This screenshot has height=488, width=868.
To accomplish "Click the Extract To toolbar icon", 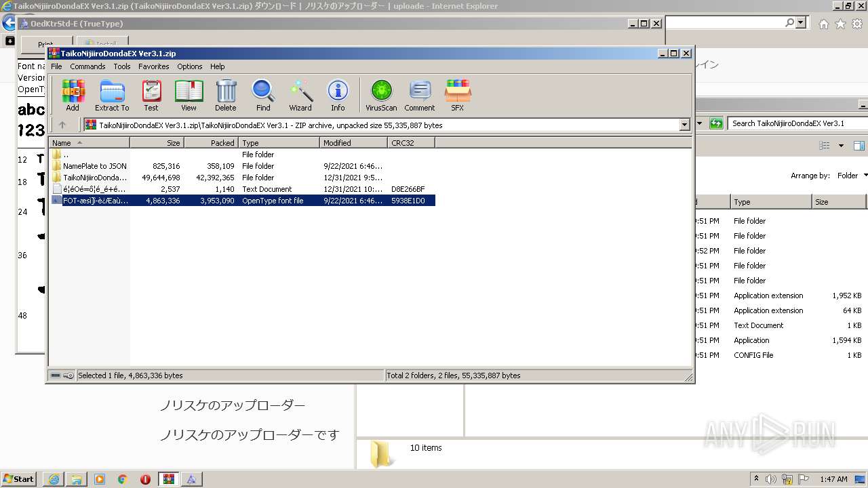I will 112,96.
